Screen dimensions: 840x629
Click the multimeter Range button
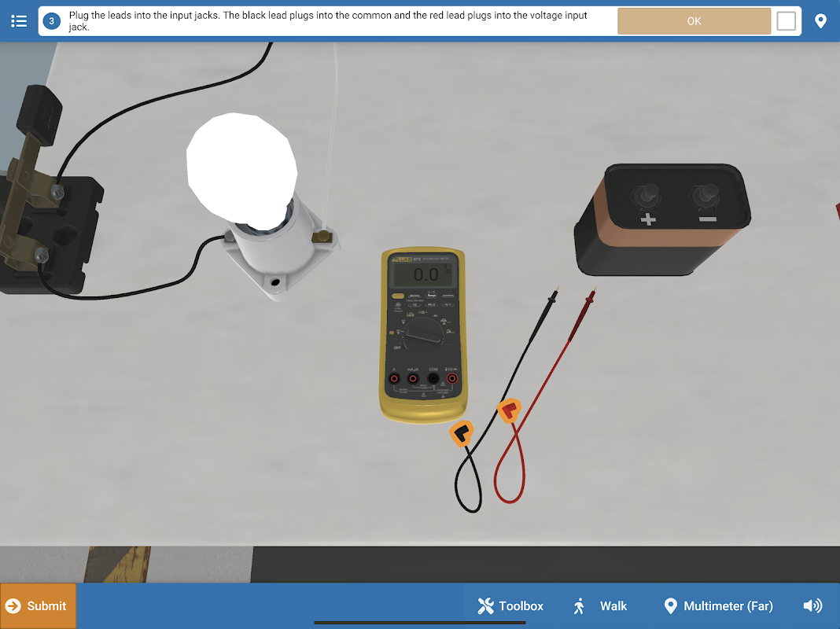tap(431, 296)
